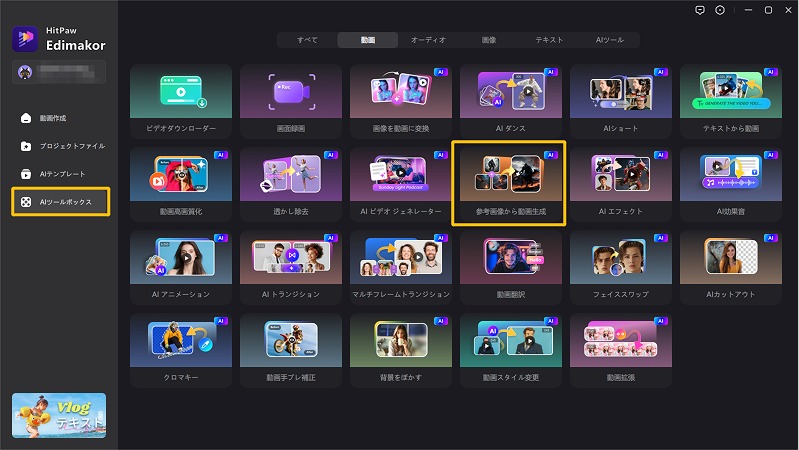The height and width of the screenshot is (450, 799).
Task: Click the circular icon beside the feedback icon
Action: click(x=720, y=10)
